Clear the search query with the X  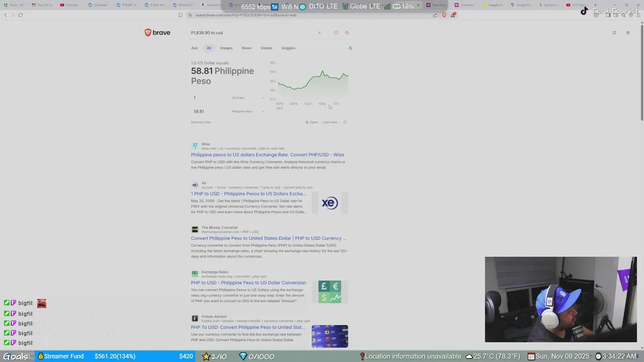(x=319, y=33)
